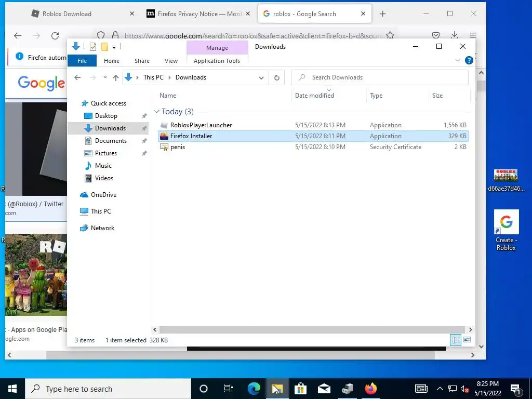
Task: Click Explorer's back navigation arrow
Action: (77, 77)
